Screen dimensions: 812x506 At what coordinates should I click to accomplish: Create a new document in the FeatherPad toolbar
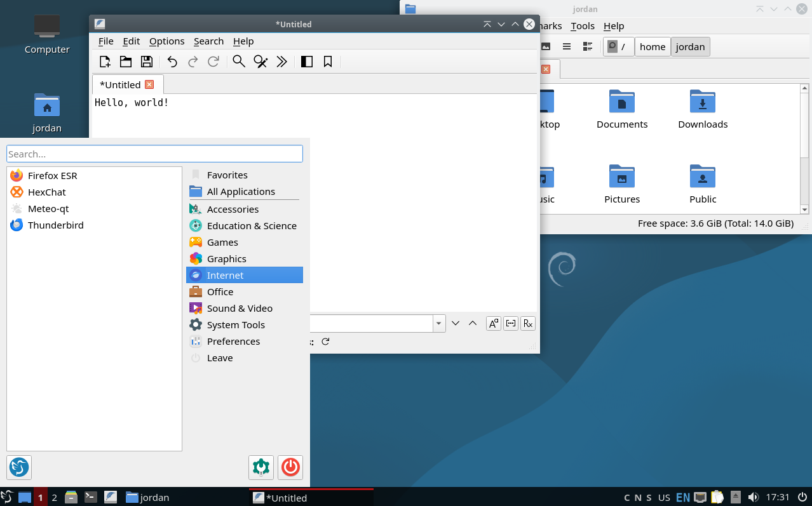(105, 62)
